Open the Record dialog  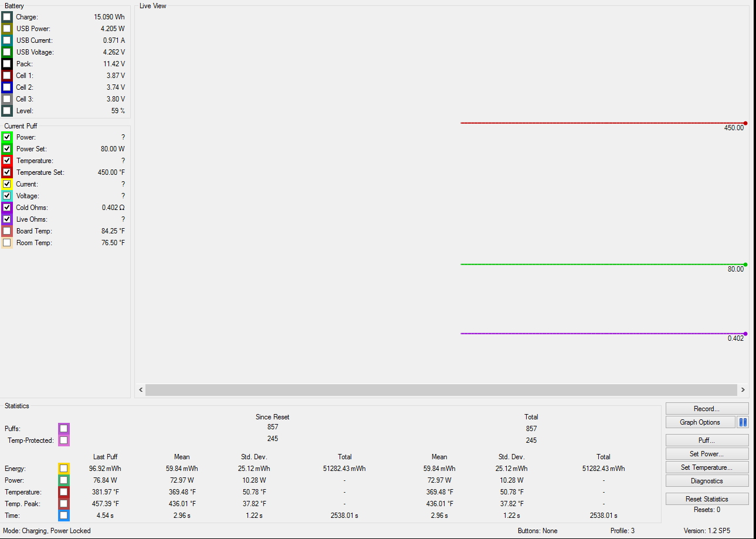tap(707, 409)
